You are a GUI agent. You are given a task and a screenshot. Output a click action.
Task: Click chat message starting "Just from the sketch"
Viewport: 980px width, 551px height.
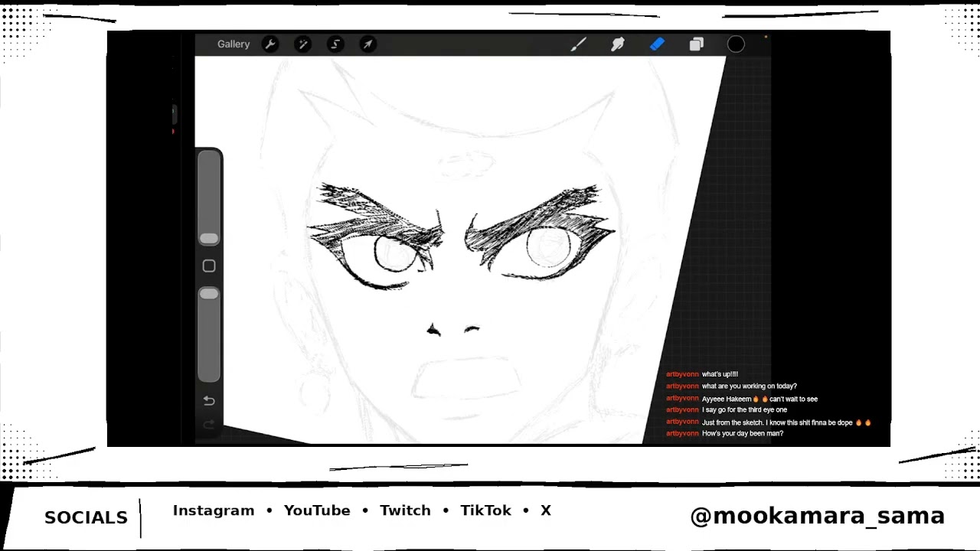[x=786, y=422]
